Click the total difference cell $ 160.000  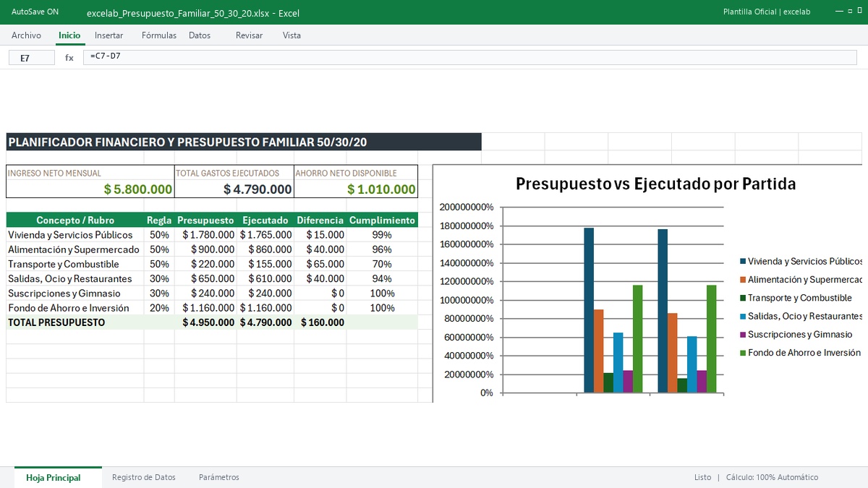(x=320, y=322)
